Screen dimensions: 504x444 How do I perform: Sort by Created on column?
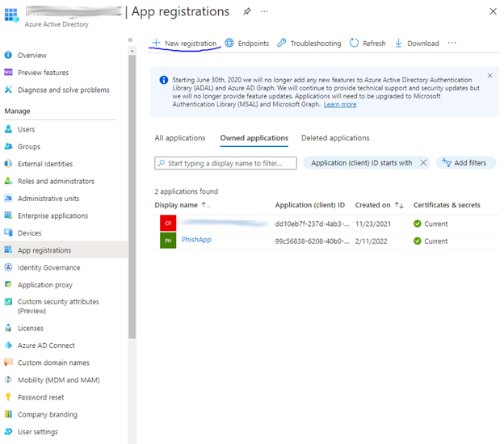[399, 205]
